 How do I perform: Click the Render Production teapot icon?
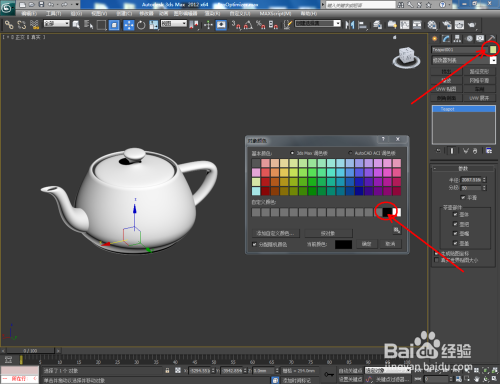pyautogui.click(x=472, y=25)
